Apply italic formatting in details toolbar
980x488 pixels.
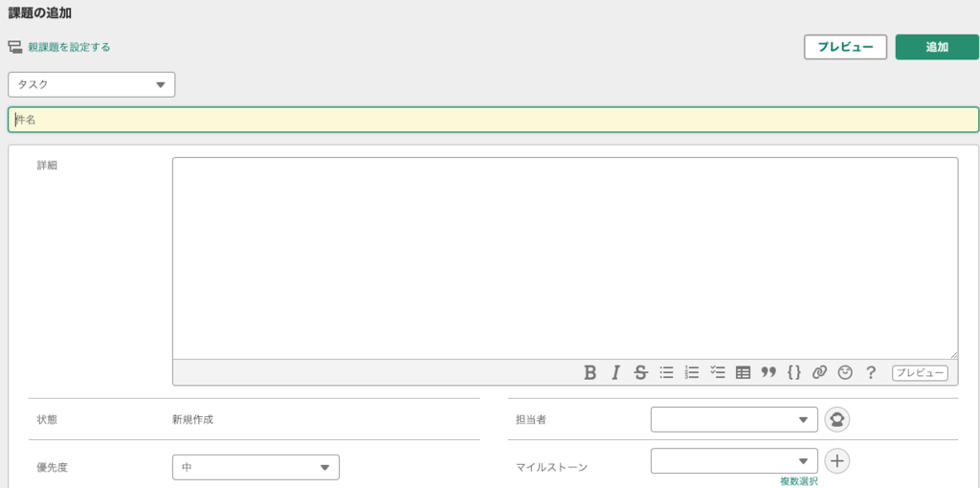click(615, 373)
